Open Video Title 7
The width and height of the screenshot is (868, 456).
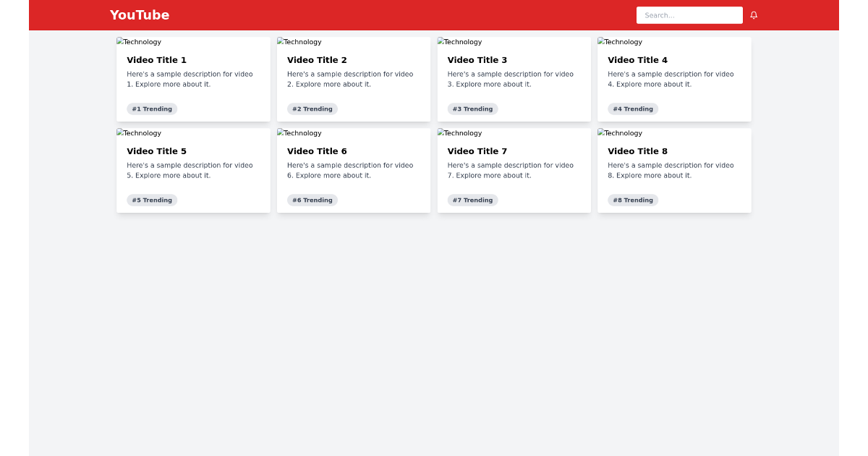477,151
